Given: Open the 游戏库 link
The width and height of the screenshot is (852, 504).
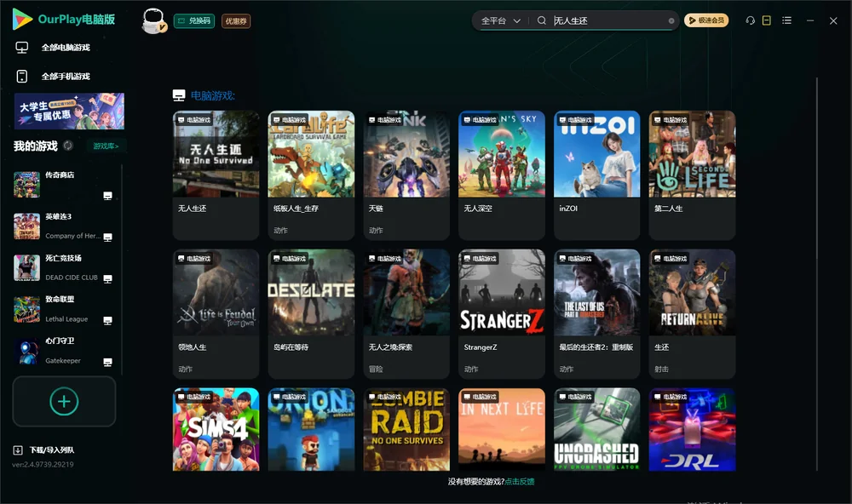Looking at the screenshot, I should point(106,146).
